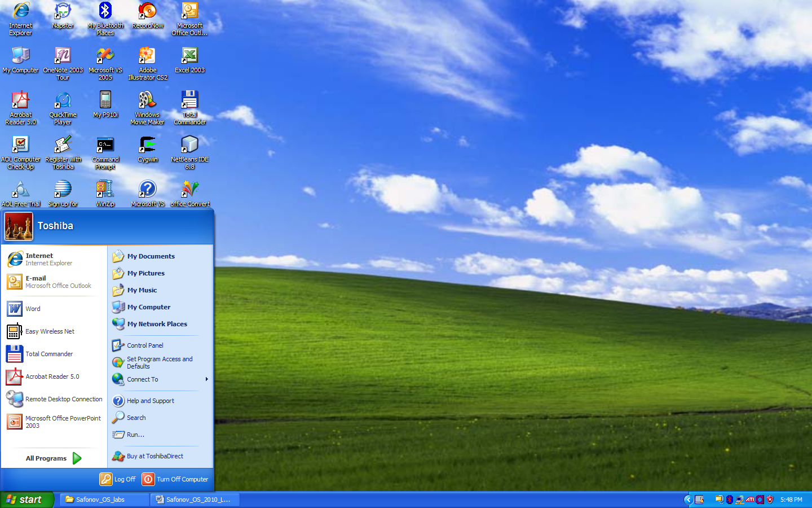Click the touchpad tray icon
Viewport: 812px width, 508px height.
click(x=699, y=500)
